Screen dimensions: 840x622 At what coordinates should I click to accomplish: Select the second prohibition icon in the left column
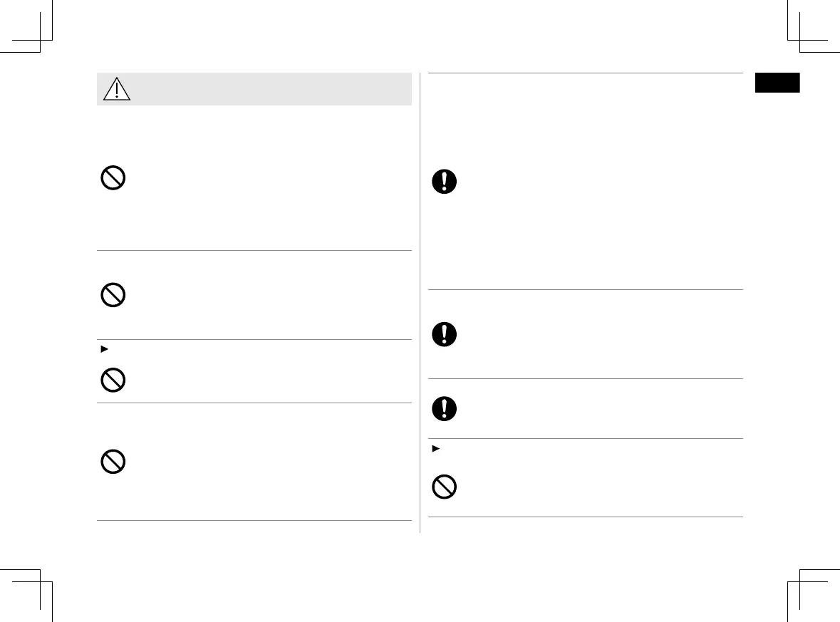click(x=113, y=295)
